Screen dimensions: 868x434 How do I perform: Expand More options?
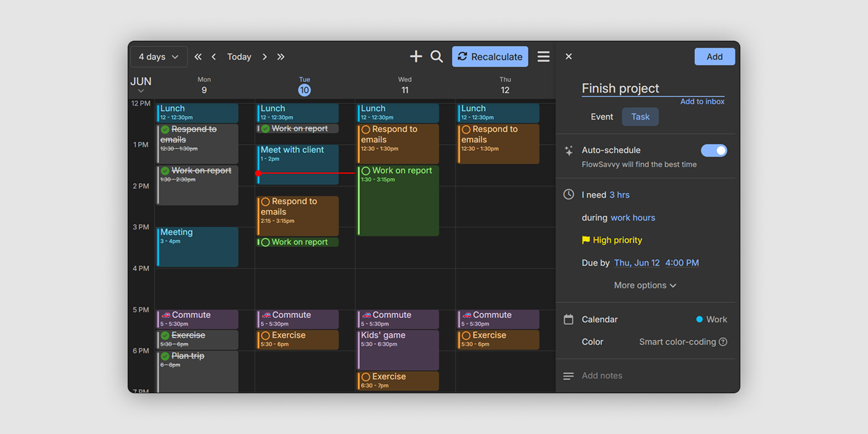pos(645,285)
